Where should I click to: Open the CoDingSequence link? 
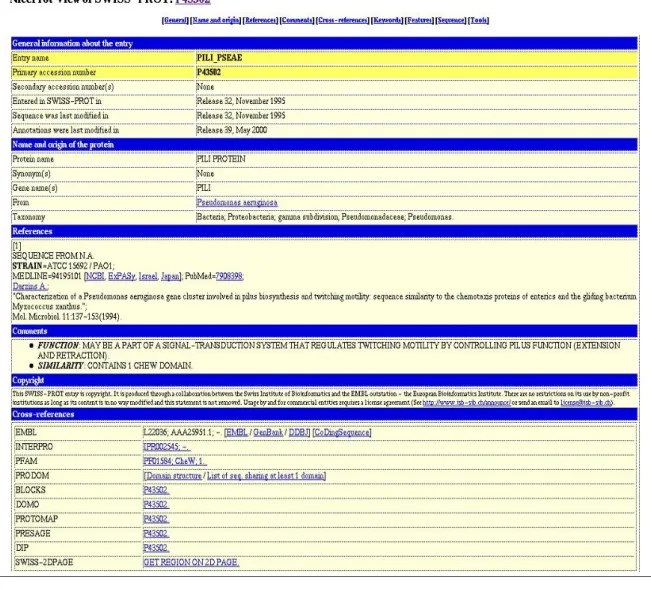click(x=342, y=433)
